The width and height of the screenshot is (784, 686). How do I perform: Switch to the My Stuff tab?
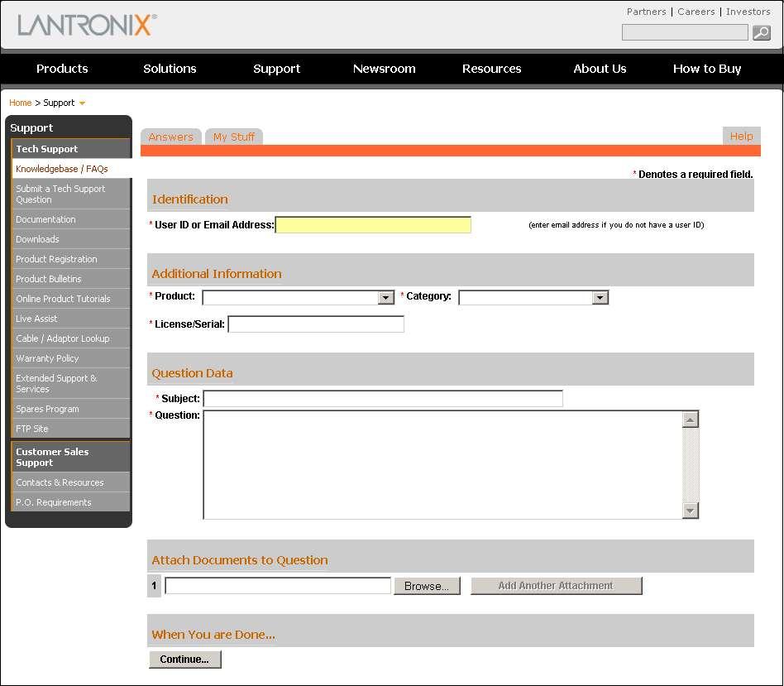tap(234, 137)
